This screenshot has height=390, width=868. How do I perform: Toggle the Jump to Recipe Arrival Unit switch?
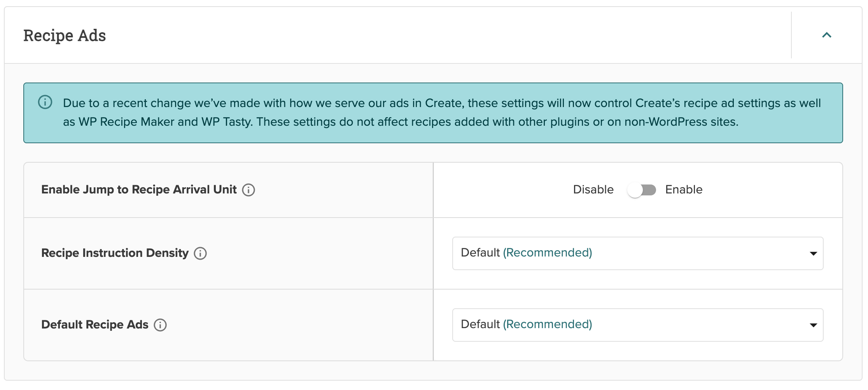tap(642, 190)
